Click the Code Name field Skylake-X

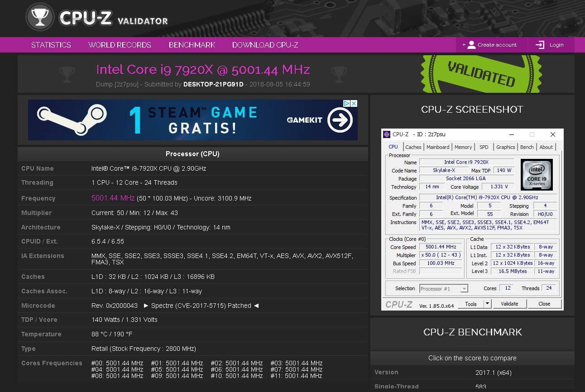point(444,170)
